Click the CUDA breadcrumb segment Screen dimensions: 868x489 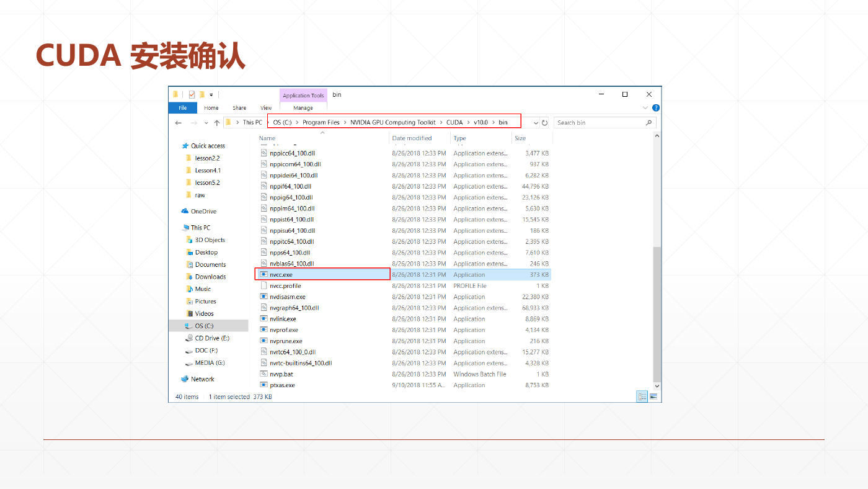click(x=454, y=123)
